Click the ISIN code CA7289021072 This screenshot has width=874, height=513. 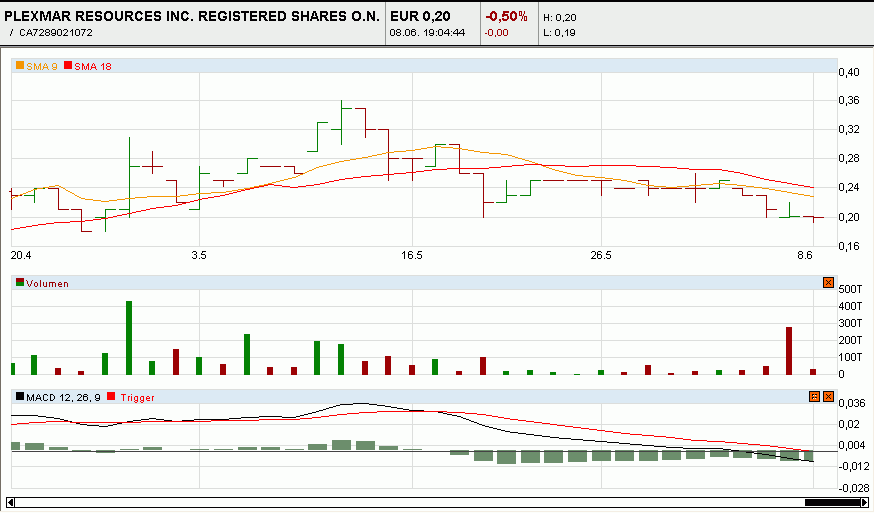click(56, 33)
